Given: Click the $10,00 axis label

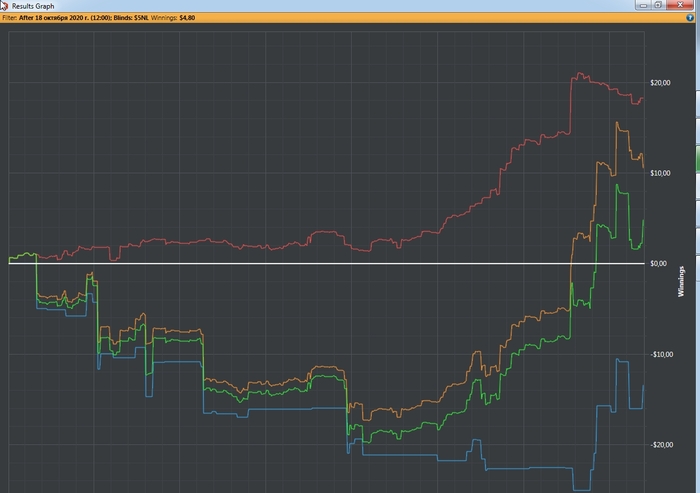Looking at the screenshot, I should click(660, 173).
